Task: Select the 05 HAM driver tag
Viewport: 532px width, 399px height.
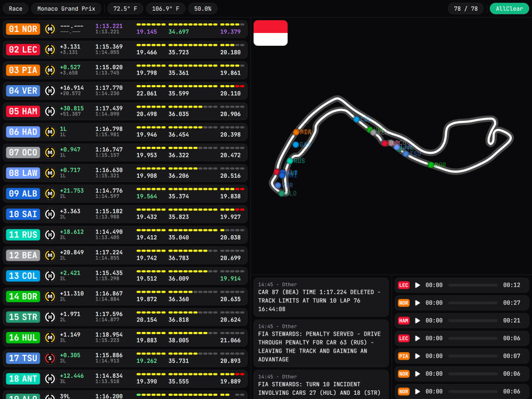Action: (x=23, y=111)
